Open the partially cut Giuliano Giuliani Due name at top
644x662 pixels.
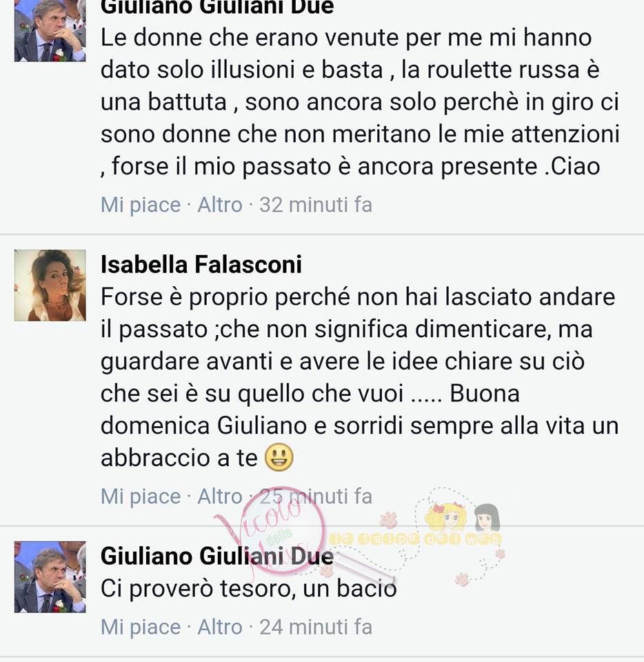coord(217,8)
